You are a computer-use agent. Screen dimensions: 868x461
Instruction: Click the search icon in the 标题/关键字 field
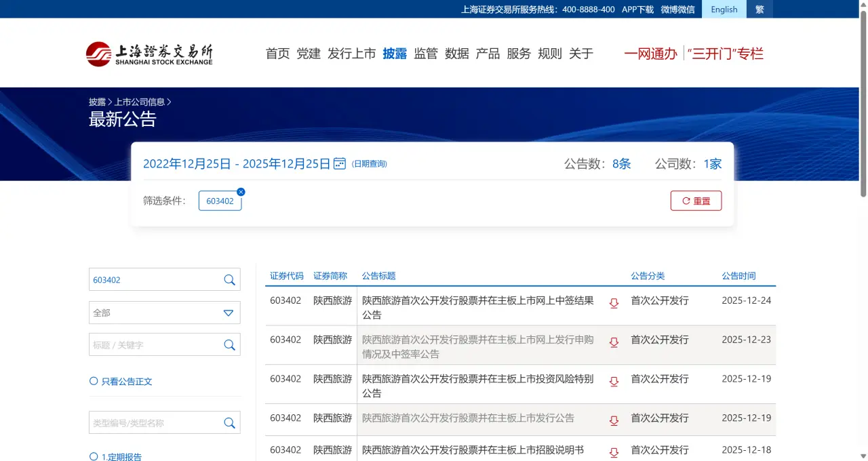[229, 344]
